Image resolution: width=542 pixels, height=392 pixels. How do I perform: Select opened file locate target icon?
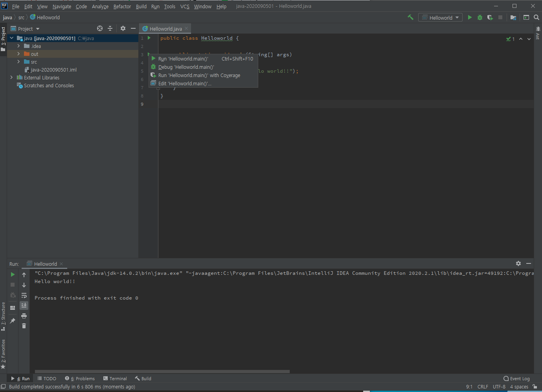[x=100, y=28]
